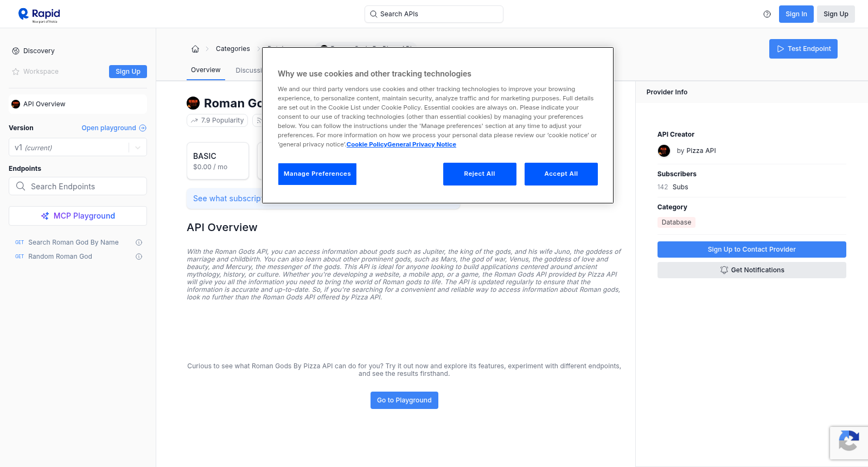Viewport: 868px width, 467px height.
Task: Reject All cookies
Action: click(x=480, y=174)
